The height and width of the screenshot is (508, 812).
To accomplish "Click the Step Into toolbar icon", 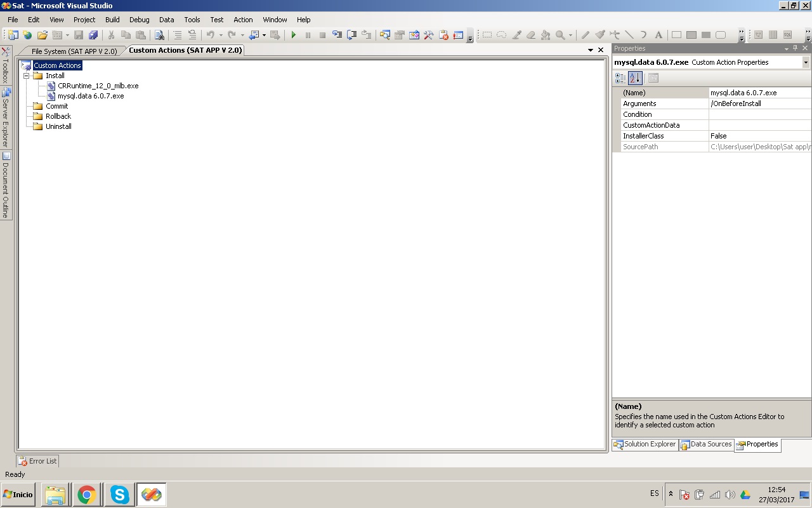I will point(337,35).
